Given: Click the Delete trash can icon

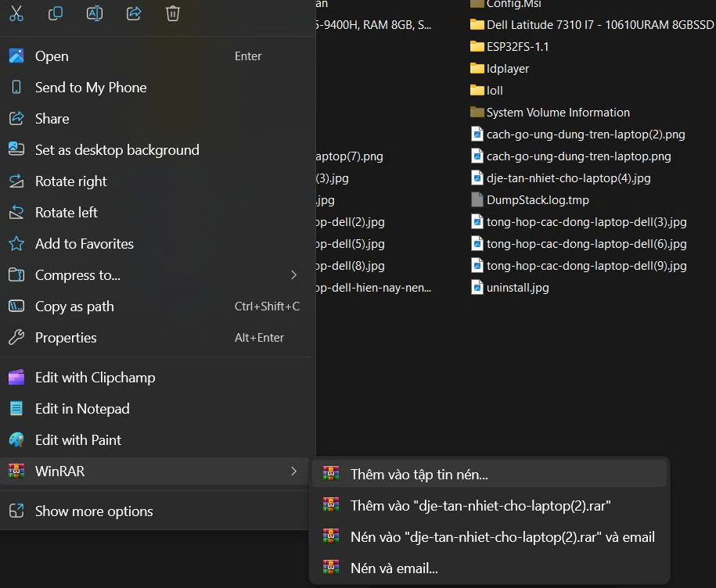Looking at the screenshot, I should tap(173, 13).
